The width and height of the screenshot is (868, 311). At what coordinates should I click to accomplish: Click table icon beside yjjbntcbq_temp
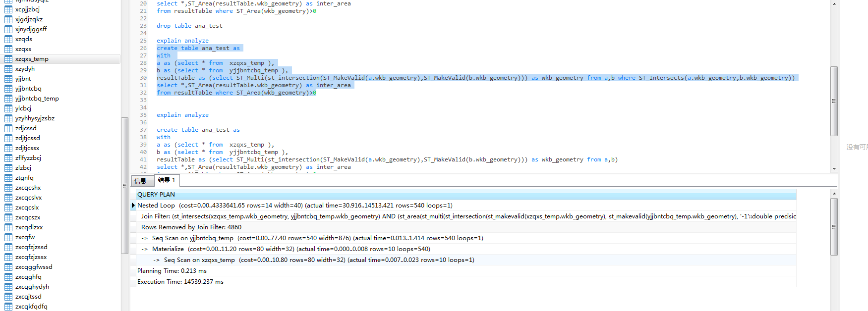coord(8,99)
